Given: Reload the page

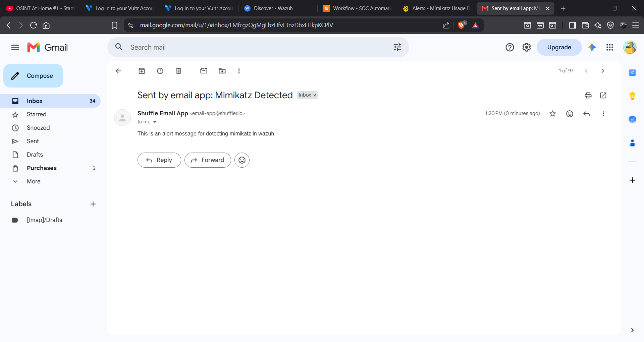Looking at the screenshot, I should (x=33, y=25).
